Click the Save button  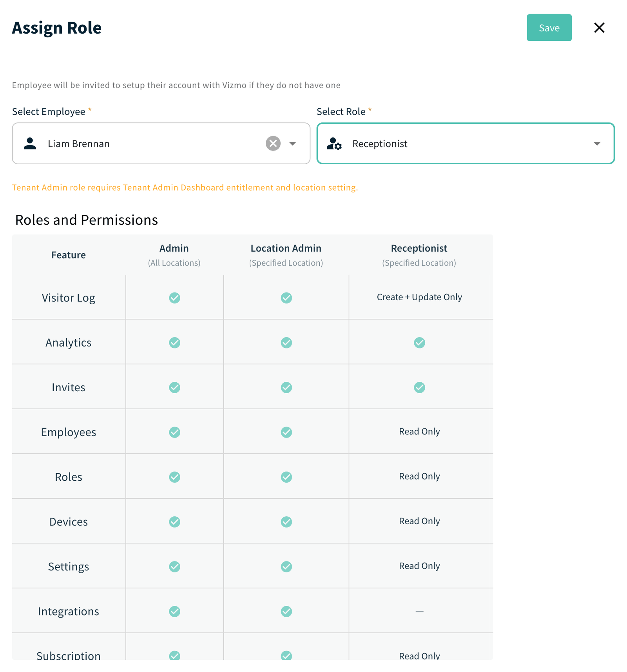[549, 28]
